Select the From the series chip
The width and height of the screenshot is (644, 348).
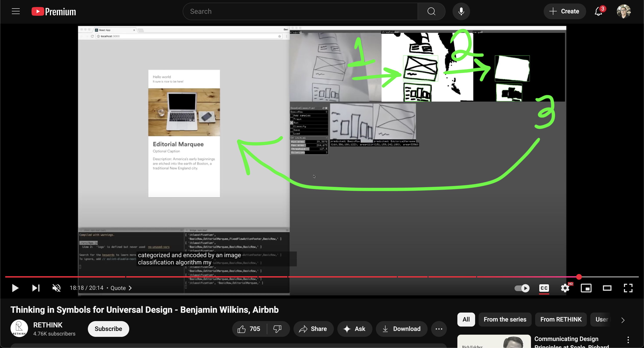[x=505, y=319]
